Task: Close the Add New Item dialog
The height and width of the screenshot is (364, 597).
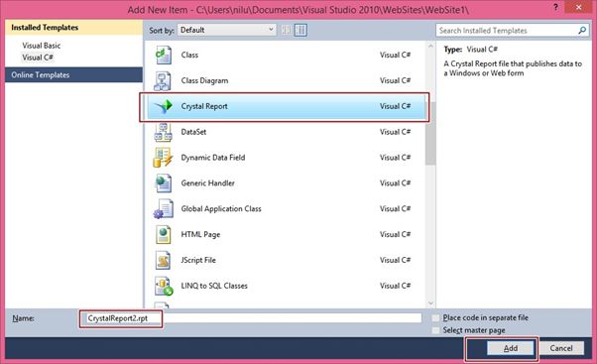Action: pyautogui.click(x=579, y=7)
